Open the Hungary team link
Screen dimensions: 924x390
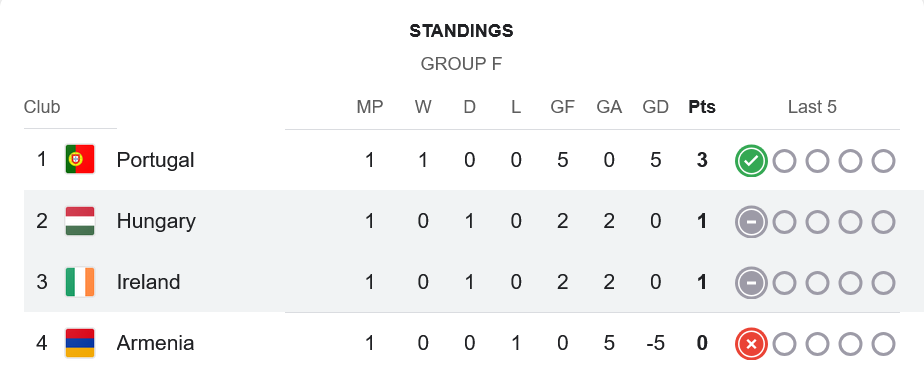156,221
